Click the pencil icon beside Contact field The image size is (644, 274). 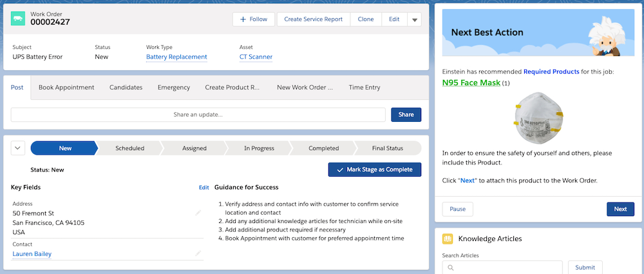[x=198, y=253]
